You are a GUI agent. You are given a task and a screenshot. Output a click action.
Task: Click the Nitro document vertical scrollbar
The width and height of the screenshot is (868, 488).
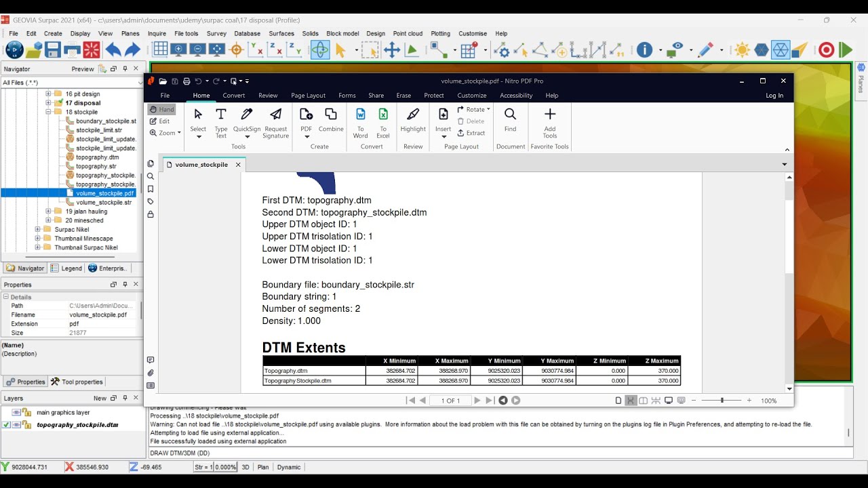tap(789, 283)
